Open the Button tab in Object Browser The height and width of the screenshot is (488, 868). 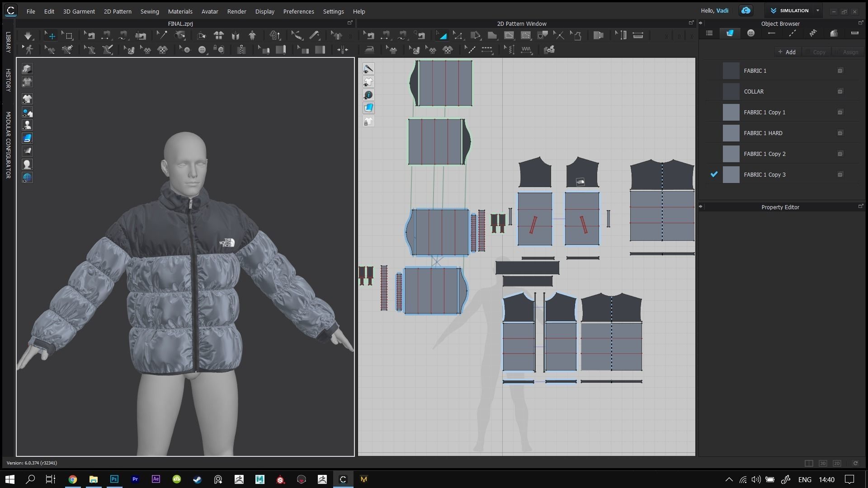point(751,33)
